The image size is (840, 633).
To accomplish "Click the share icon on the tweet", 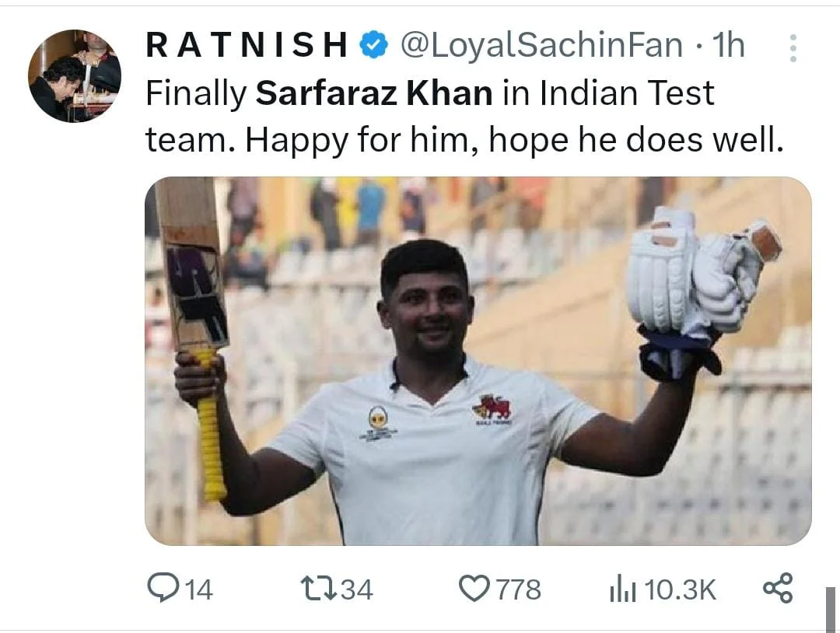I will (777, 588).
